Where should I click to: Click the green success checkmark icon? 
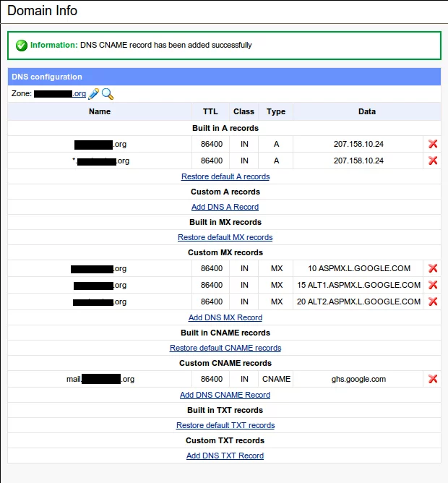[21, 46]
